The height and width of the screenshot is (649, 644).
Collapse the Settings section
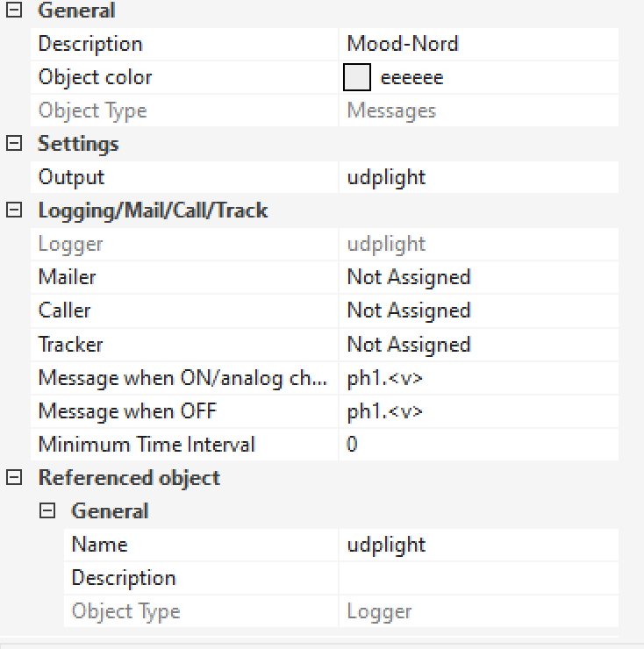[x=14, y=144]
